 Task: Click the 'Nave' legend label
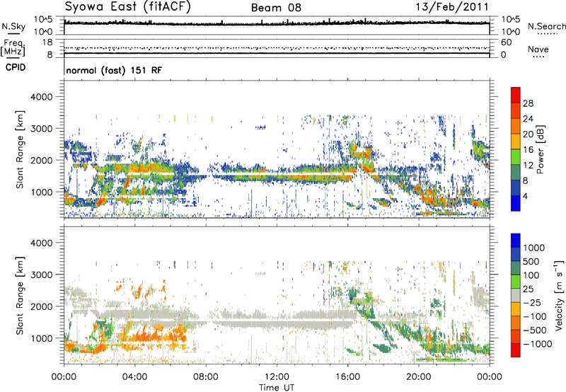[538, 50]
